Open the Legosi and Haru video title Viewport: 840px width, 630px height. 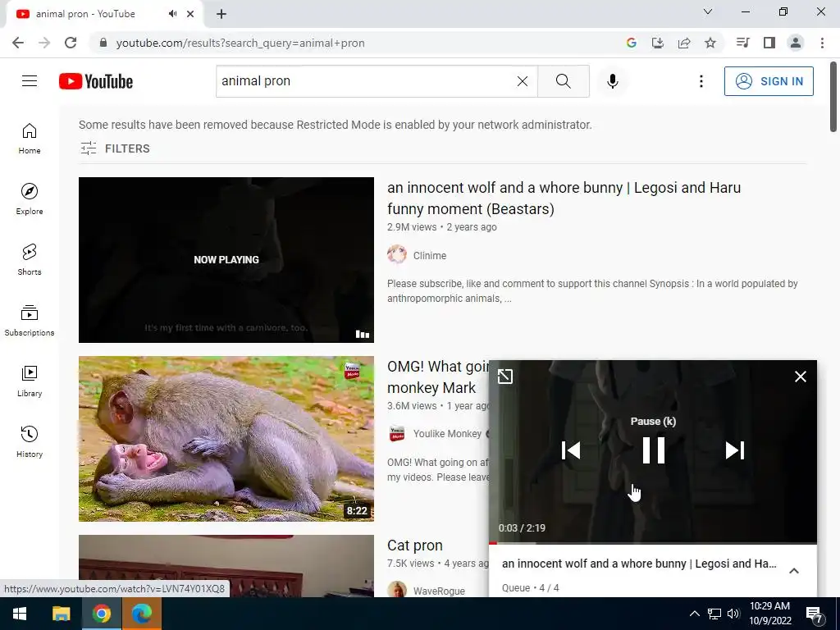click(x=564, y=199)
